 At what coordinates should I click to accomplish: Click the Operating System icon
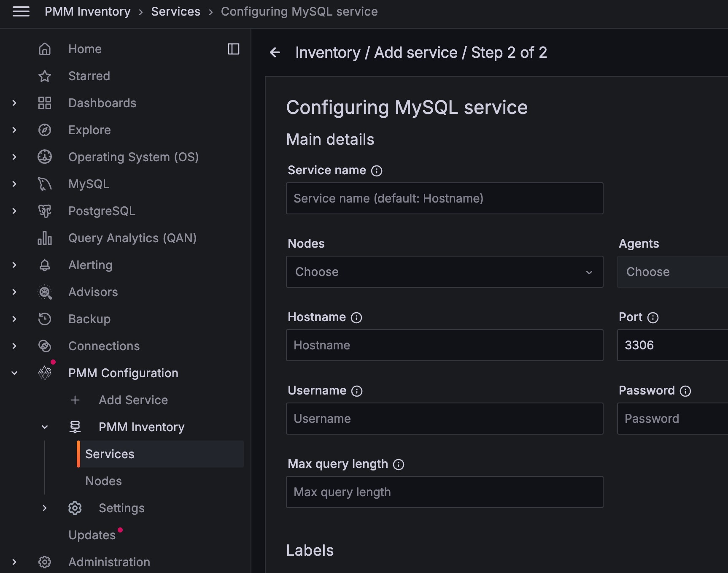coord(45,157)
